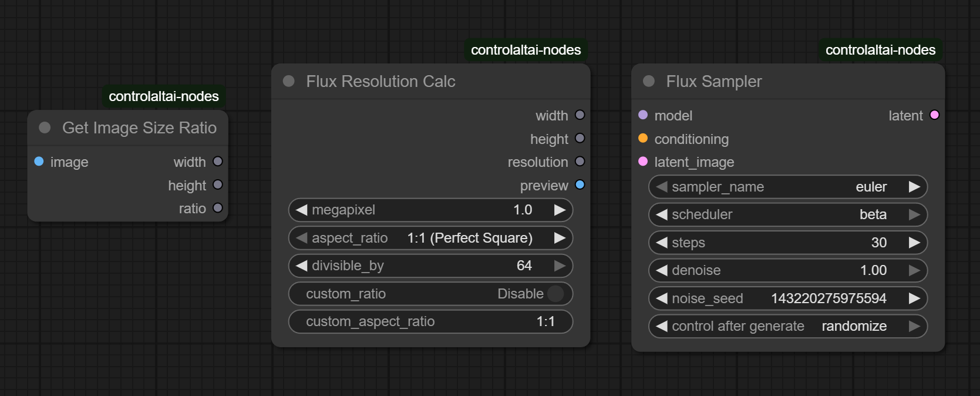Click the latent_image input socket
Screen dimensions: 980x396
click(643, 162)
